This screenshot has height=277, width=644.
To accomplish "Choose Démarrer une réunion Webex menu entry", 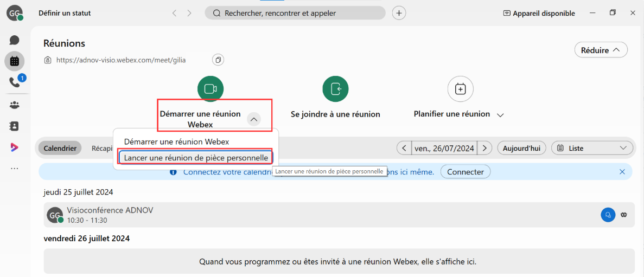I will coord(177,141).
